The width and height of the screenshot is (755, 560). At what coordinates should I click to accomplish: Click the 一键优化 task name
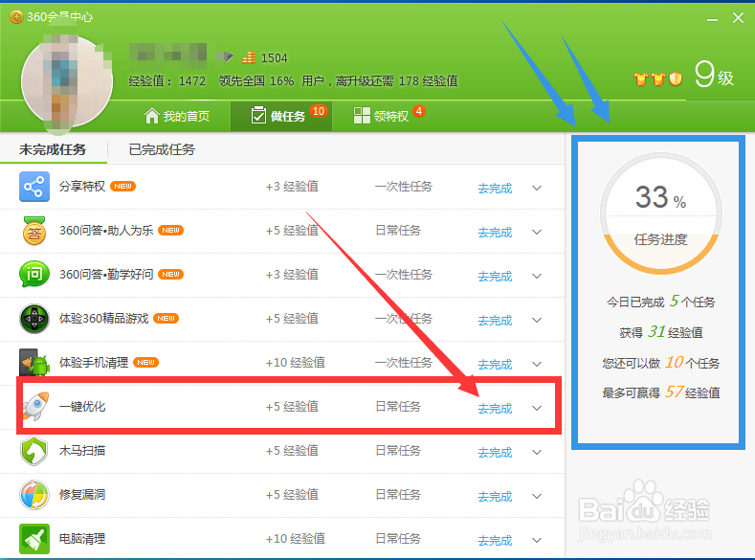tap(82, 407)
